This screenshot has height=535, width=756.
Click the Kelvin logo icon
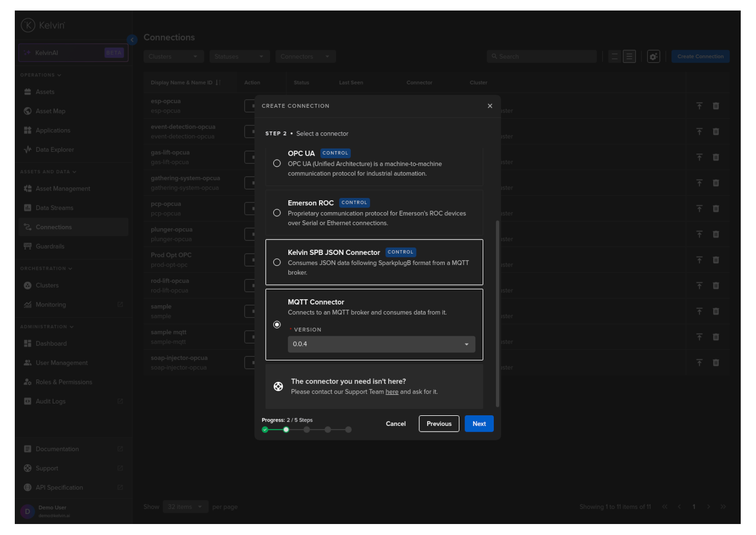(28, 25)
